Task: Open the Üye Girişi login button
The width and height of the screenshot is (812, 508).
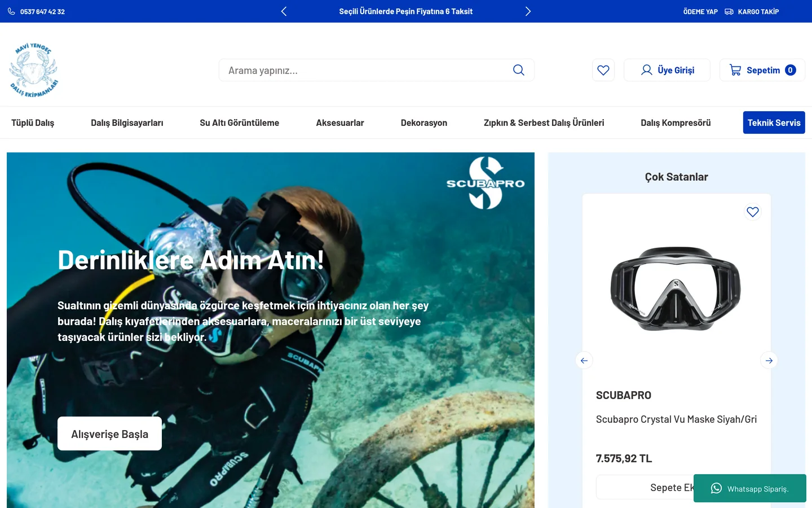Action: click(667, 70)
